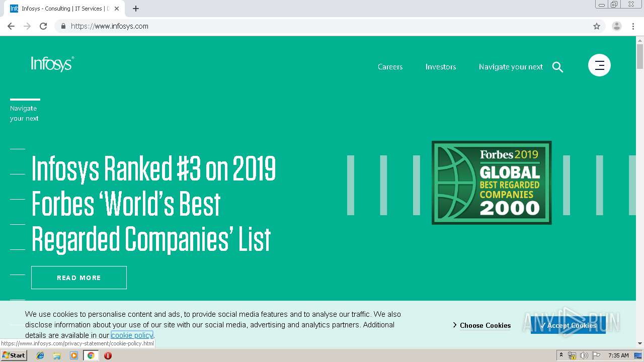Close the Infosys browser tab
644x362 pixels.
point(117,9)
